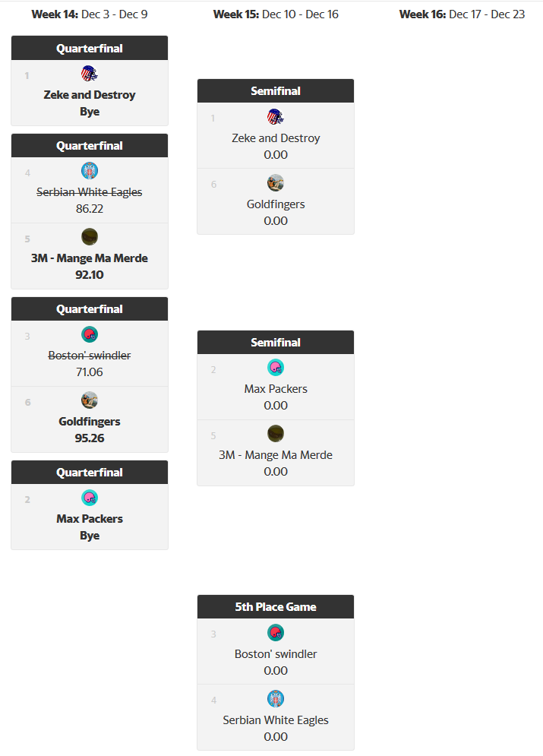Click 3M - Mange Ma Merde Quarterfinal logo
543x756 pixels.
90,236
